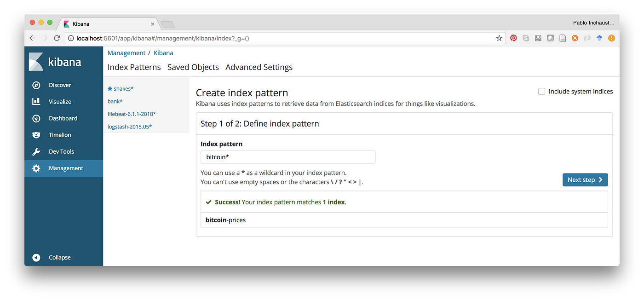
Task: Open the shakes* index pattern
Action: [x=123, y=88]
